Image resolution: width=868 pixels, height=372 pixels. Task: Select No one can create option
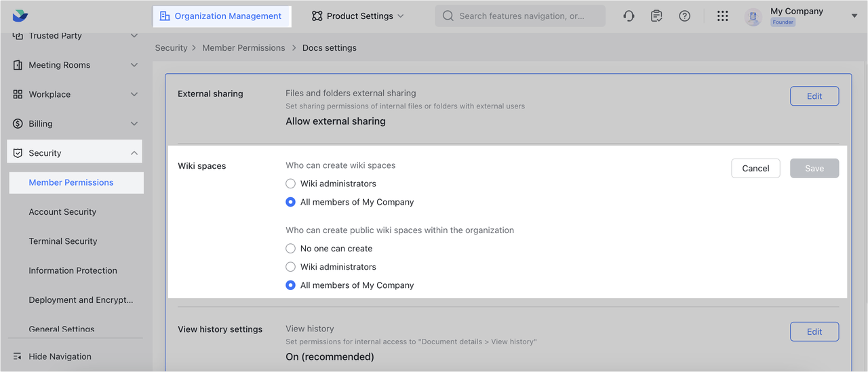290,249
